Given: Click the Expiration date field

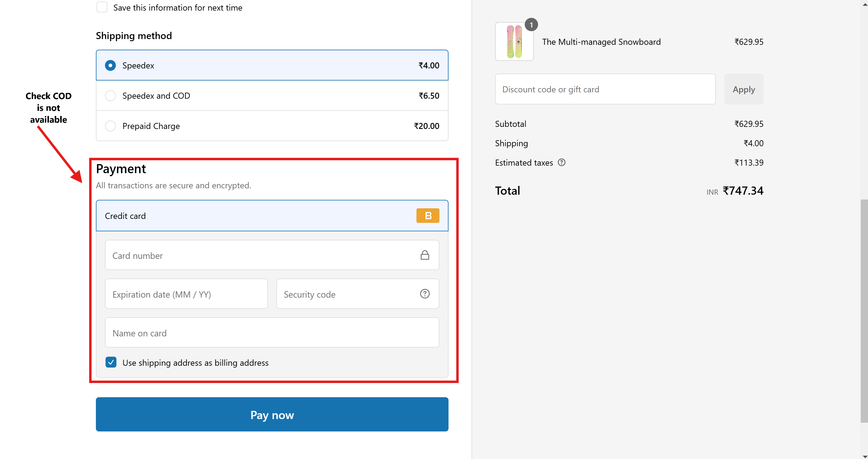Looking at the screenshot, I should point(186,294).
